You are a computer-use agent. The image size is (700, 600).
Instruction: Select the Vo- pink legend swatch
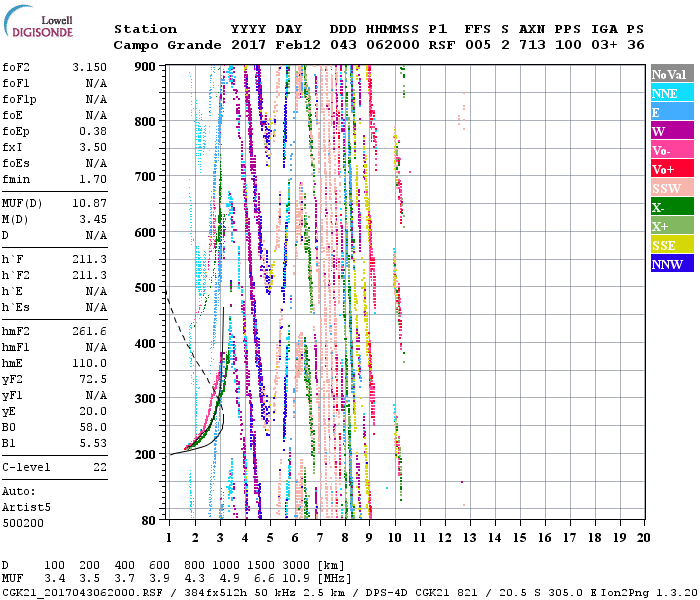[x=672, y=150]
